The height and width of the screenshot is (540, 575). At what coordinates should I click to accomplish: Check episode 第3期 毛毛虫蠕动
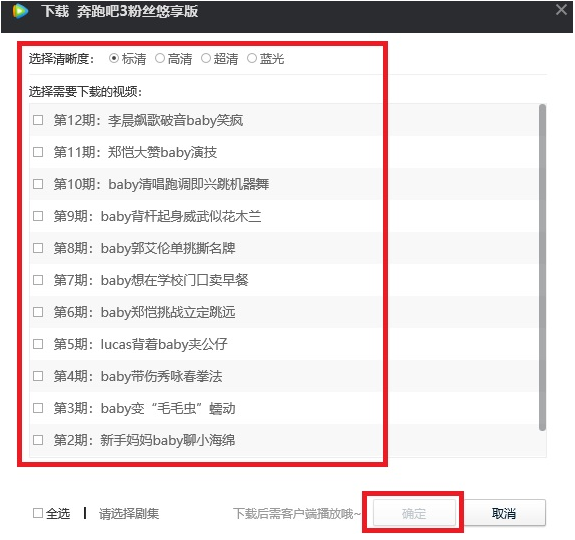[38, 408]
